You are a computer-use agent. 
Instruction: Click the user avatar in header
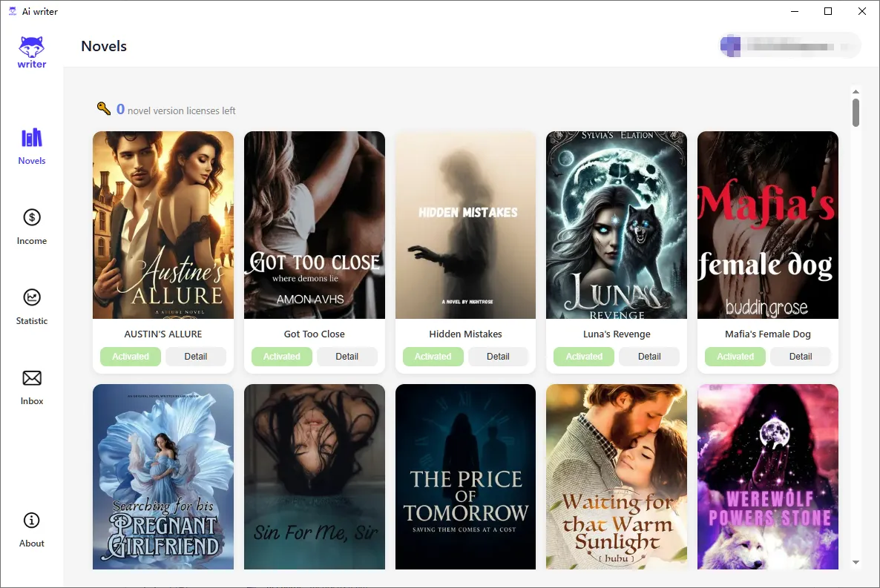[x=731, y=46]
